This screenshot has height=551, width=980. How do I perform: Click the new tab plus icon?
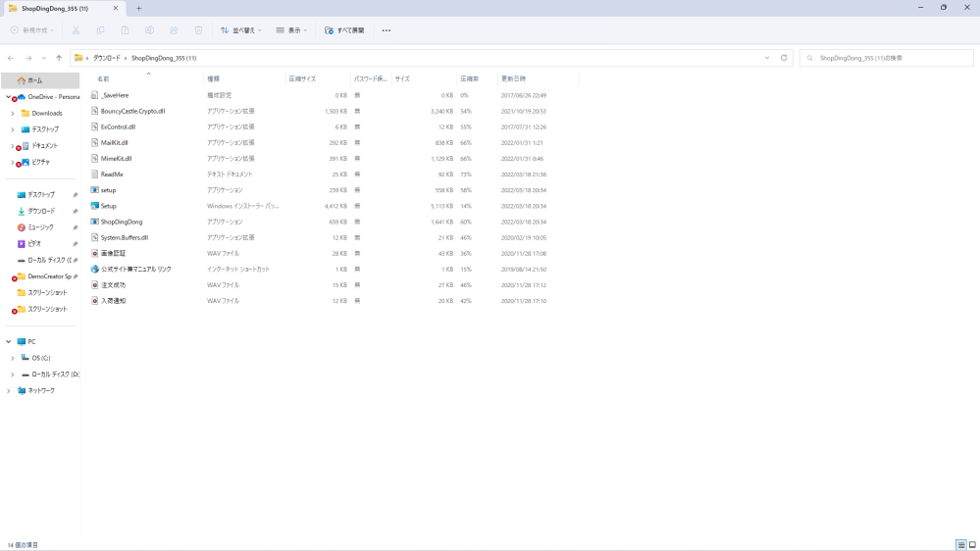click(138, 8)
